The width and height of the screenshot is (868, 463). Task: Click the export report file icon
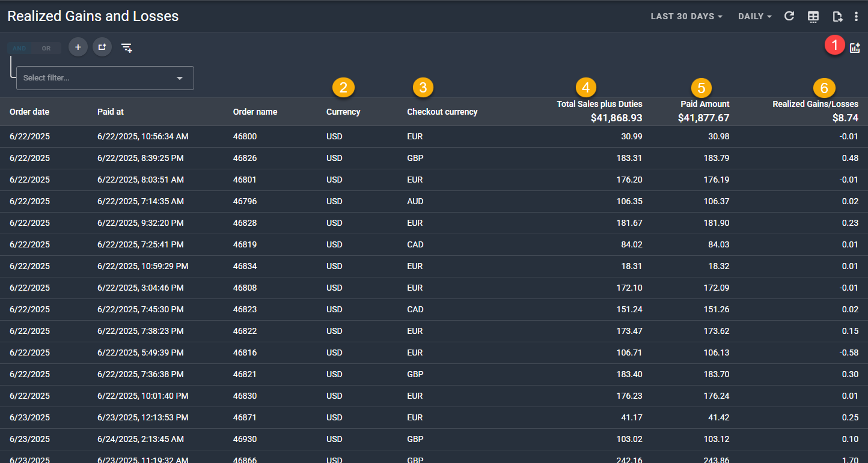tap(837, 16)
